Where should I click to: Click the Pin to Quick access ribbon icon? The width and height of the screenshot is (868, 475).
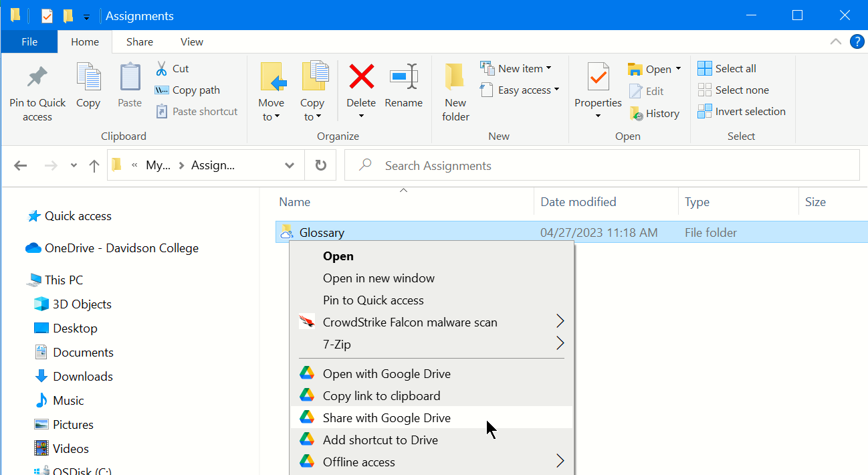pyautogui.click(x=37, y=78)
